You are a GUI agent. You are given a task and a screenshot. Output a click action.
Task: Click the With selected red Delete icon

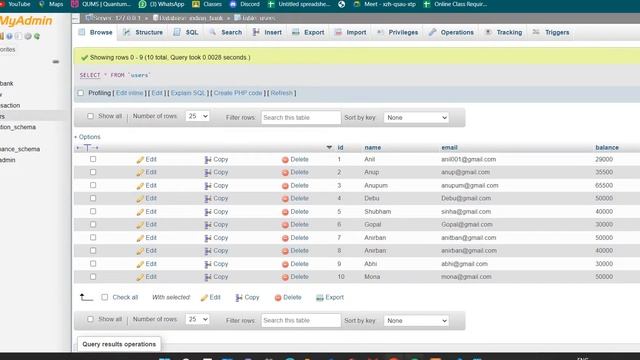point(278,298)
